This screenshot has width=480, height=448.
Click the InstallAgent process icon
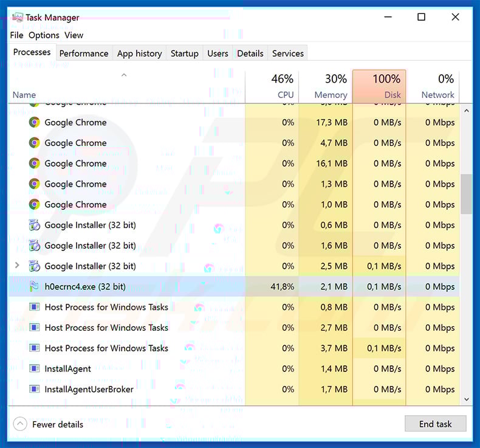click(x=34, y=368)
